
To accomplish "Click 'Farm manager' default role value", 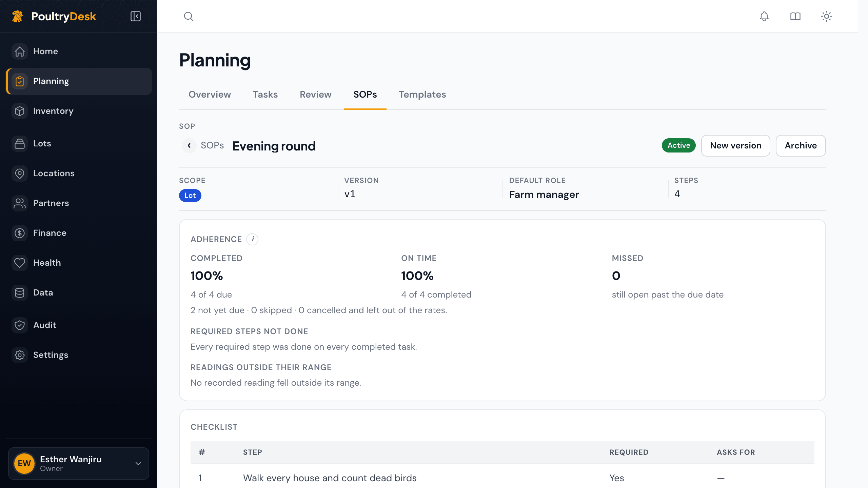I will coord(544,195).
